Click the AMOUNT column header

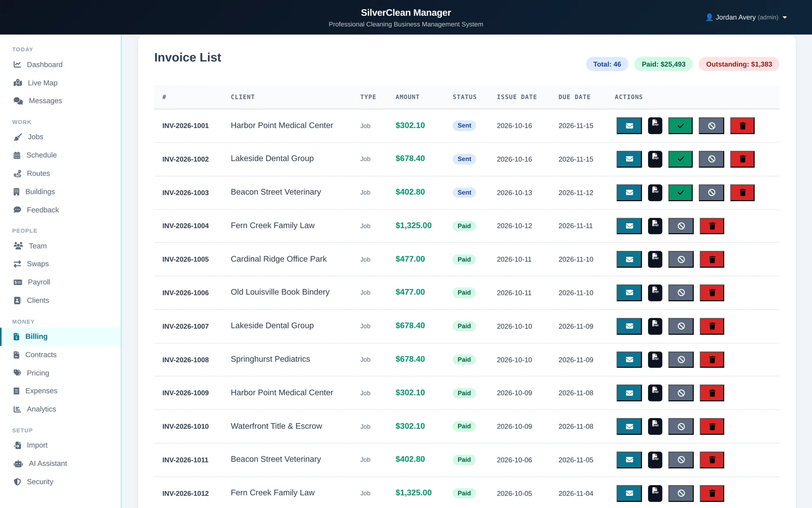tap(407, 97)
